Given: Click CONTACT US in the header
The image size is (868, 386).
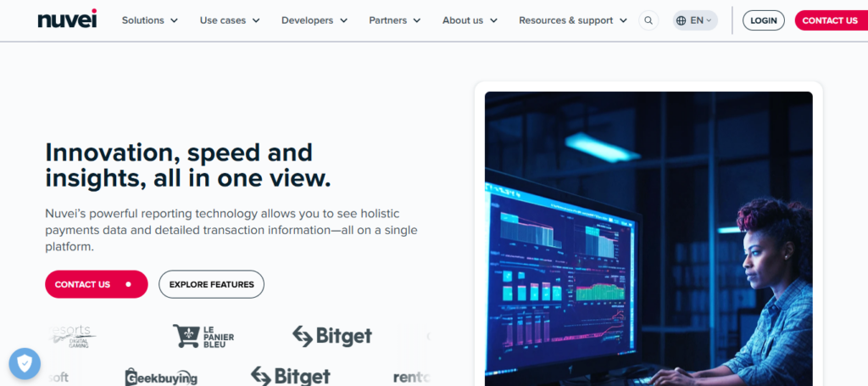Looking at the screenshot, I should pyautogui.click(x=831, y=20).
